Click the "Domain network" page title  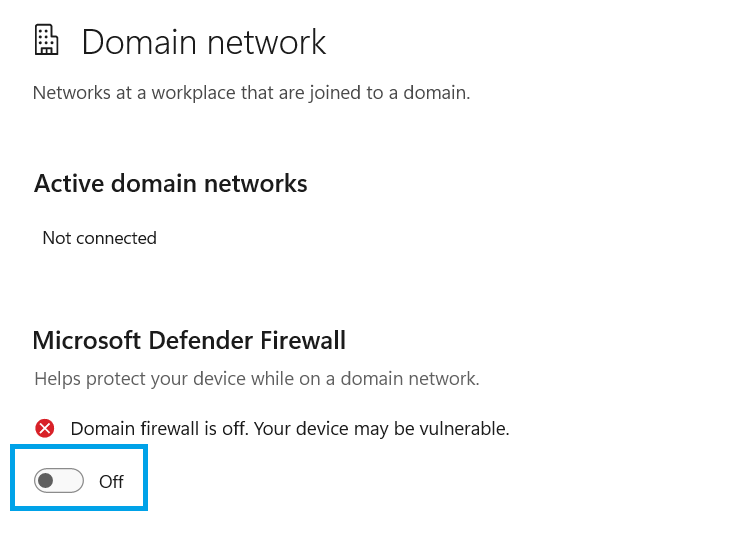(x=203, y=42)
